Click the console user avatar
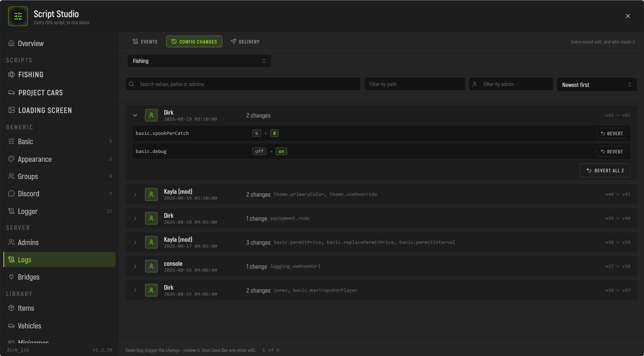644x356 pixels. [x=151, y=266]
